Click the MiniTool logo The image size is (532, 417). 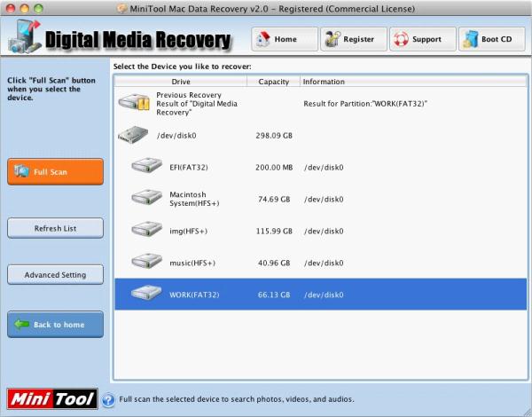coord(52,398)
